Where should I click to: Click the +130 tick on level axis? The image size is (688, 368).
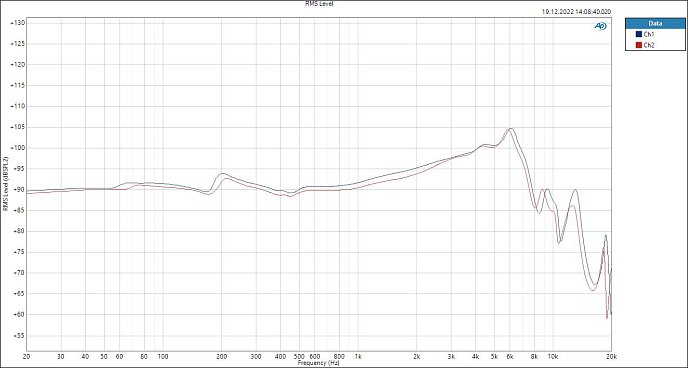17,23
